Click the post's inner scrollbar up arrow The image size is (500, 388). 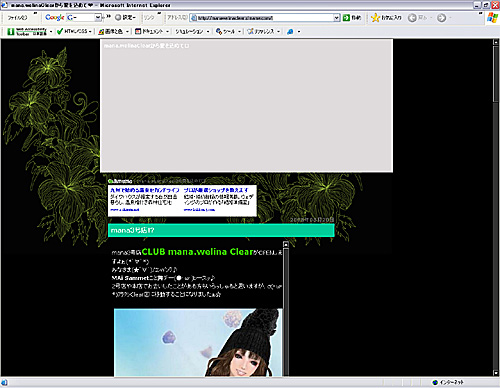click(286, 244)
